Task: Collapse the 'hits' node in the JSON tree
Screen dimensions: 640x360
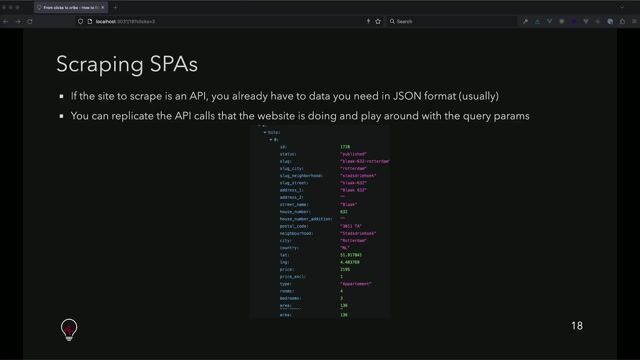Action: (265, 132)
